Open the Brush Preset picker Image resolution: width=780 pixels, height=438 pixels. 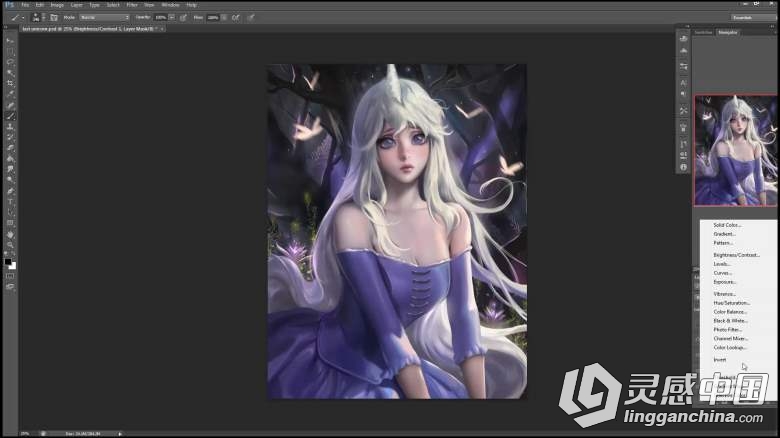(37, 17)
